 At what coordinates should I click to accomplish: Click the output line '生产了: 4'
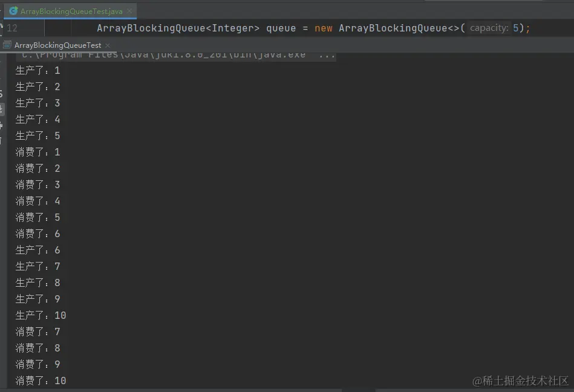38,119
